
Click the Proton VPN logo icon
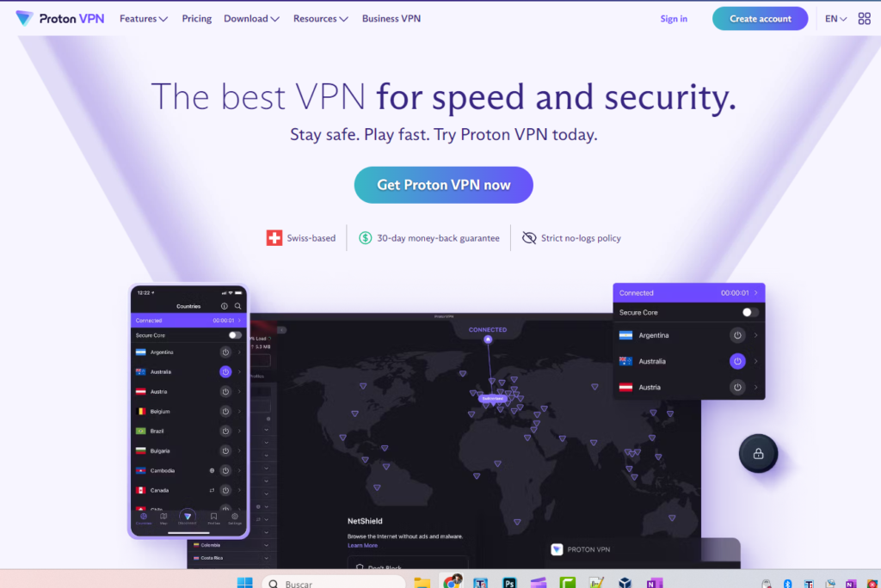click(24, 19)
